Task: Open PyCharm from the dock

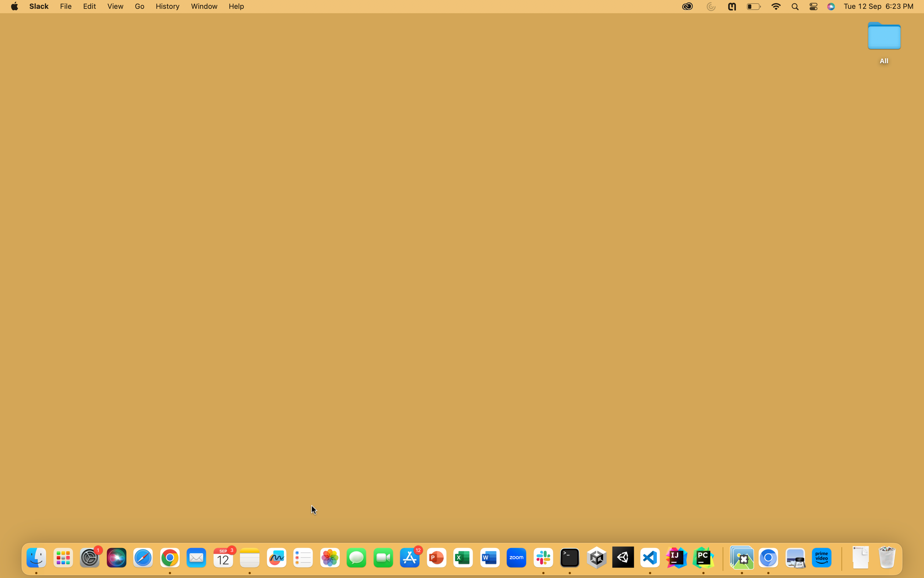Action: [703, 558]
